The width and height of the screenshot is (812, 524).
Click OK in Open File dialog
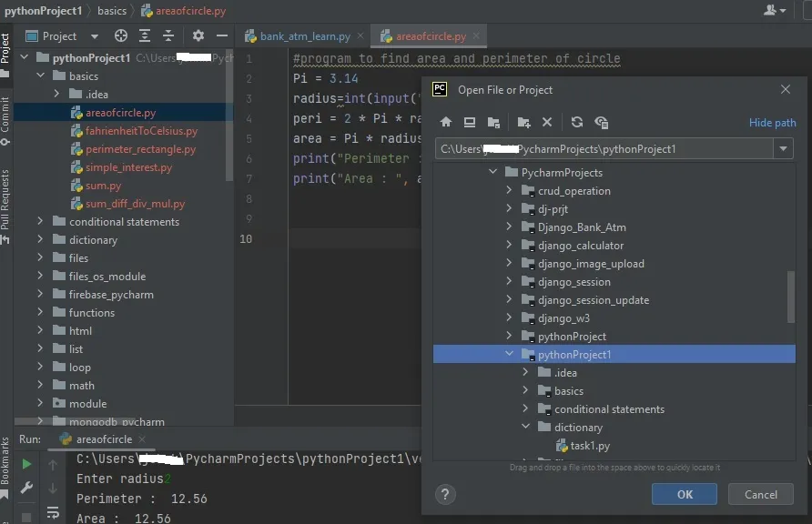(684, 494)
